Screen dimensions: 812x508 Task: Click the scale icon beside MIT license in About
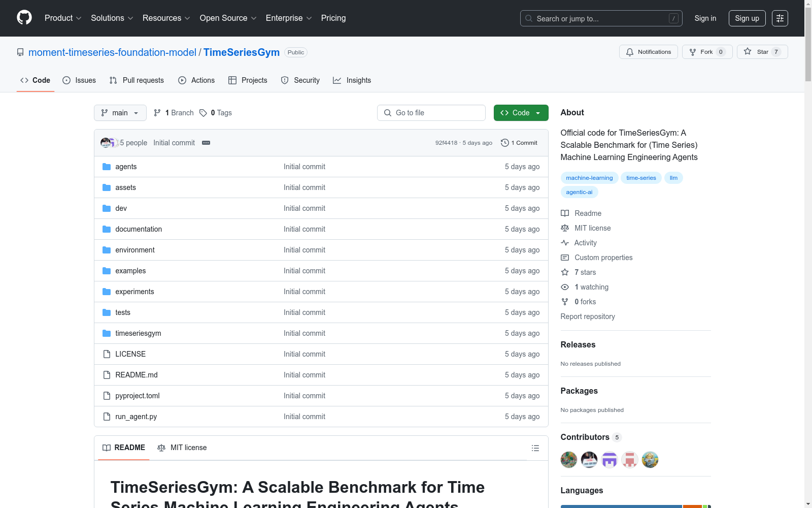point(565,228)
